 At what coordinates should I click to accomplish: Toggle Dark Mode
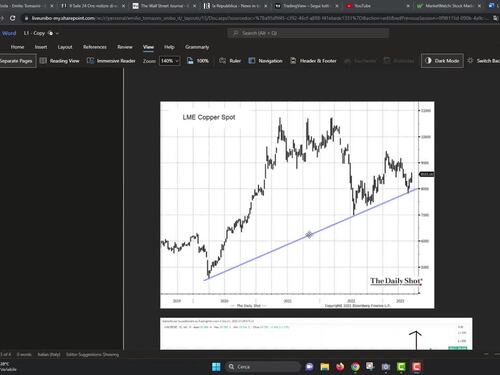coord(442,61)
